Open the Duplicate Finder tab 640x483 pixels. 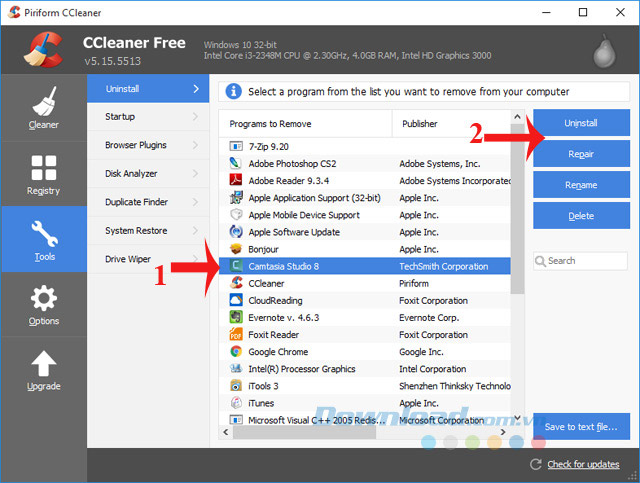[x=148, y=202]
